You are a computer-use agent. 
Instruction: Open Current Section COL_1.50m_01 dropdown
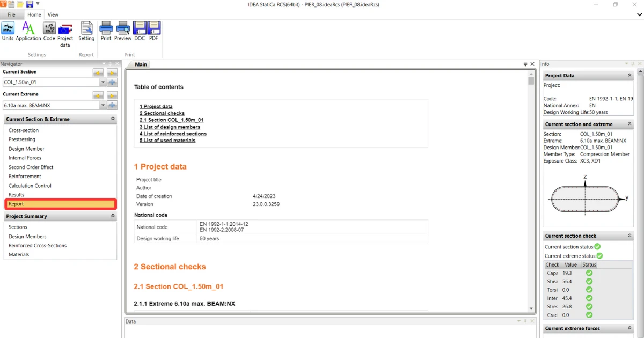(x=103, y=83)
